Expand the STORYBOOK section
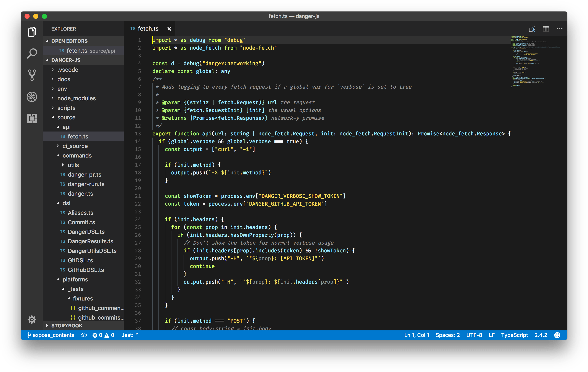The width and height of the screenshot is (588, 372). pos(83,325)
